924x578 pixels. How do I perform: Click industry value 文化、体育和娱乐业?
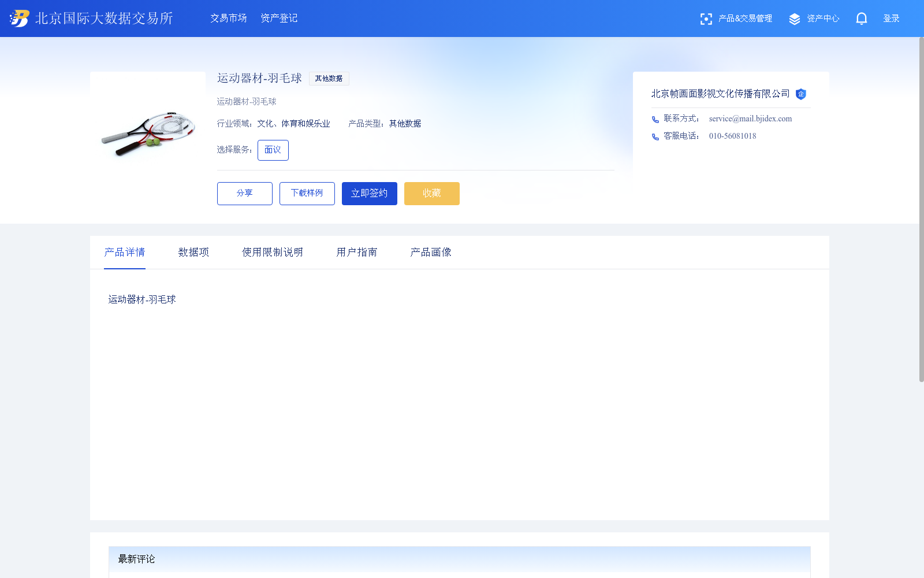294,124
